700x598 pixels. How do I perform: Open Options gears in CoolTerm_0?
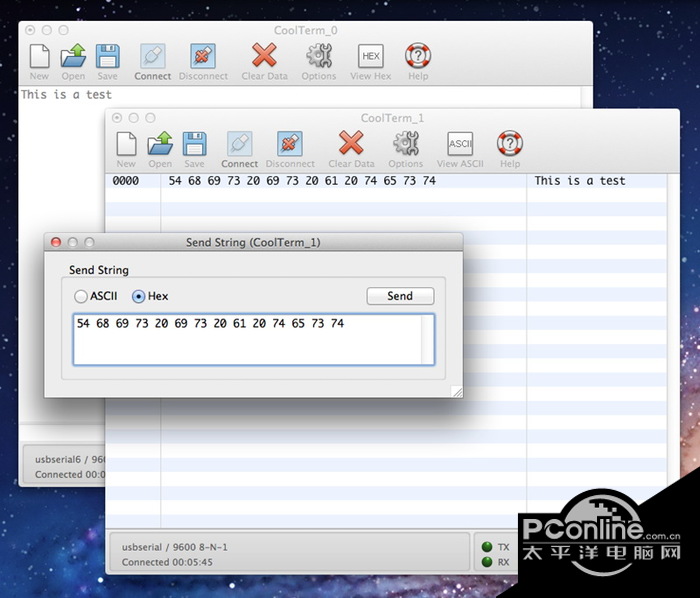pos(319,56)
